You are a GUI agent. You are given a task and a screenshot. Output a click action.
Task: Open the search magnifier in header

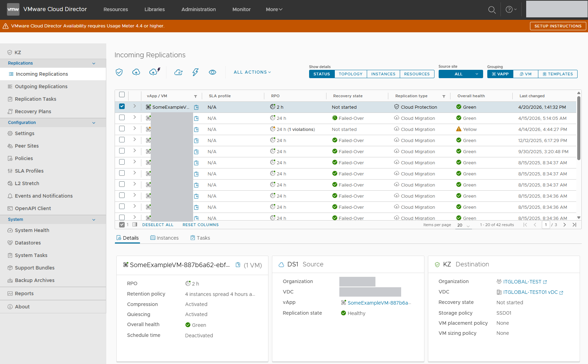(x=492, y=10)
